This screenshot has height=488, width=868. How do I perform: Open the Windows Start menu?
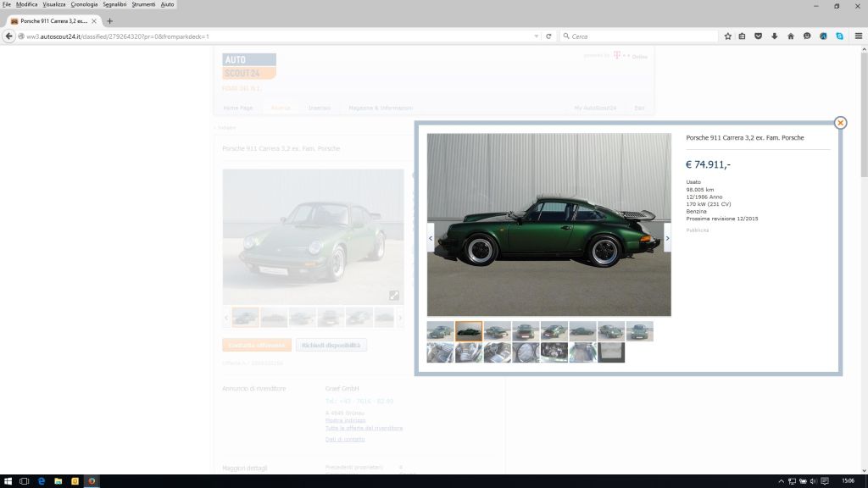tap(8, 481)
